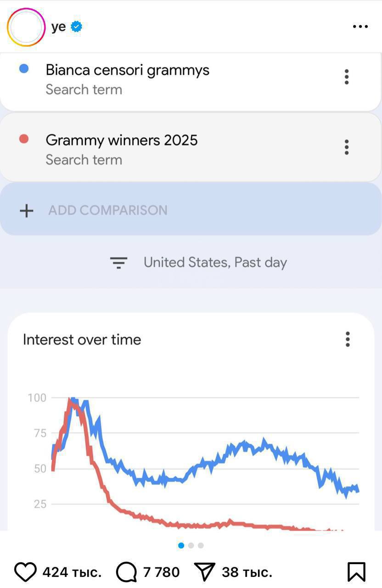Select the first active carousel dot

(181, 545)
